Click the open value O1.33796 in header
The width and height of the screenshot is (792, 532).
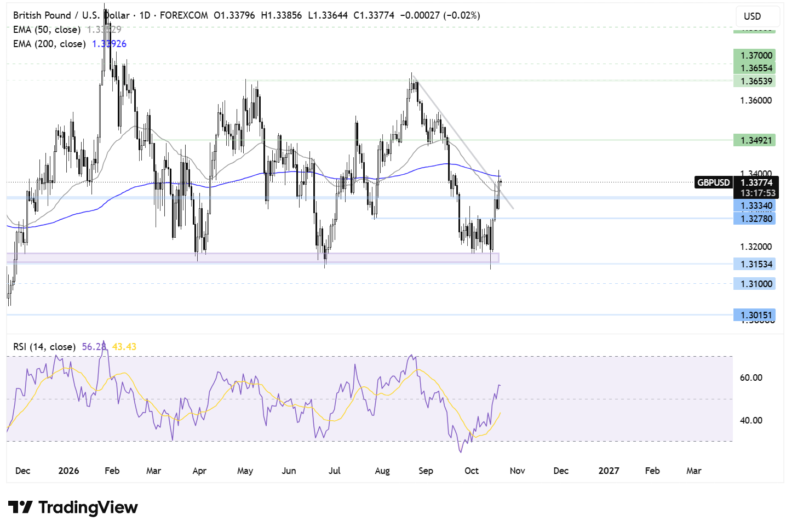[234, 15]
